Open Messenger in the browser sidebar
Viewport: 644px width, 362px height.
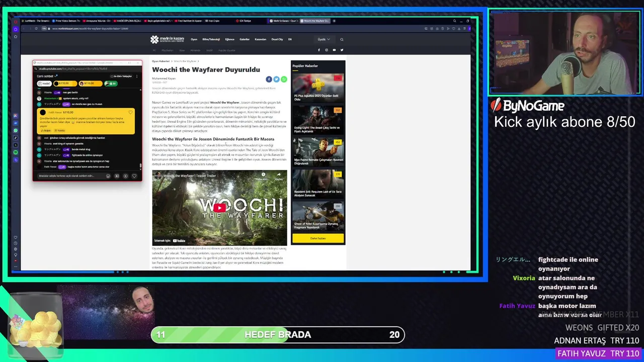16,123
